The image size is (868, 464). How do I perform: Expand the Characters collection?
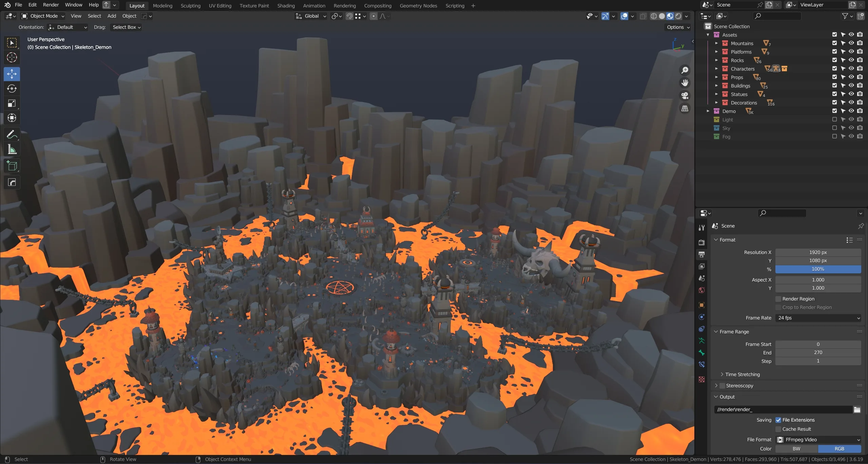[716, 69]
